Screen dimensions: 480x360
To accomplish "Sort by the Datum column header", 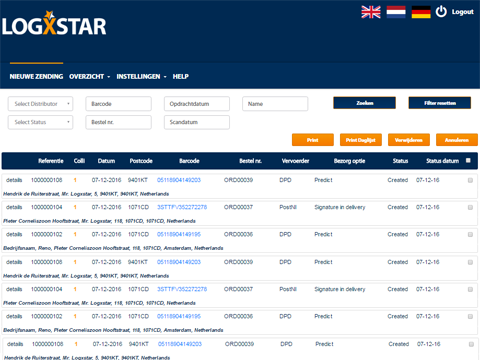I will (x=106, y=161).
